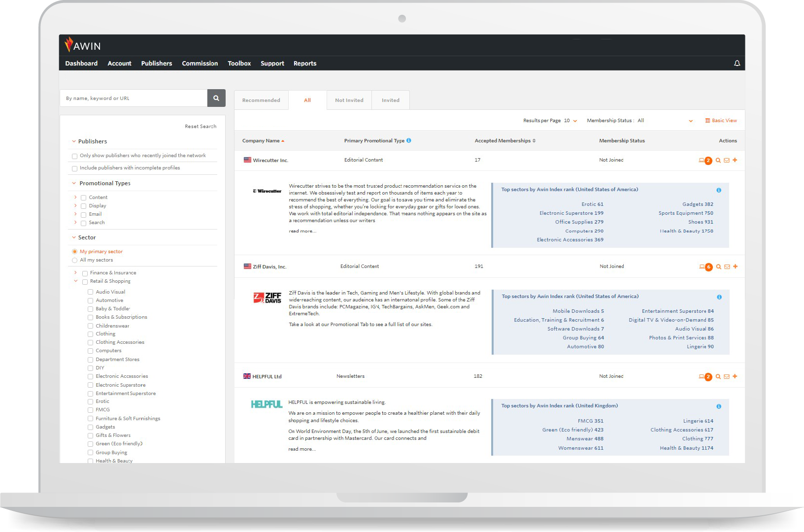Image resolution: width=804 pixels, height=532 pixels.
Task: Click 'read more...' under Wirecutter description
Action: tap(302, 232)
